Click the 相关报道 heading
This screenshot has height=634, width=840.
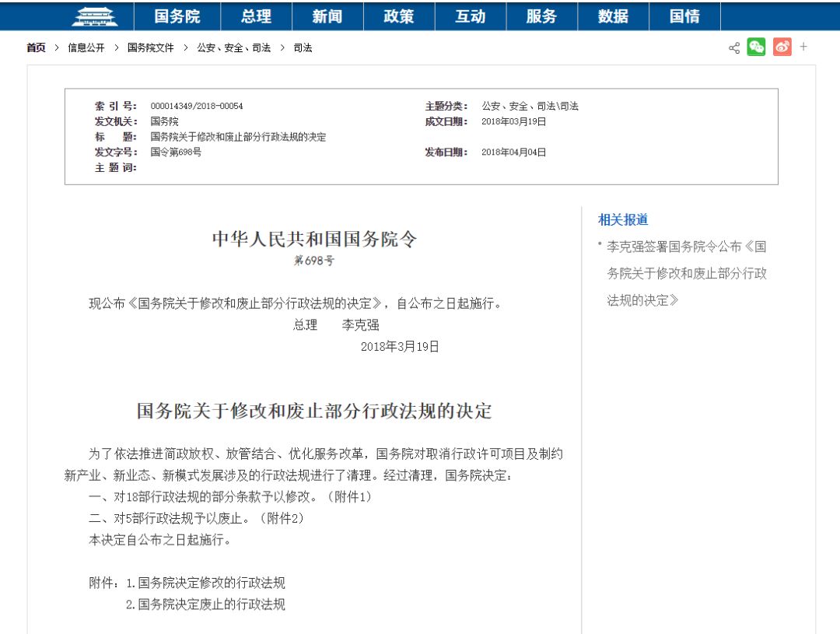622,219
